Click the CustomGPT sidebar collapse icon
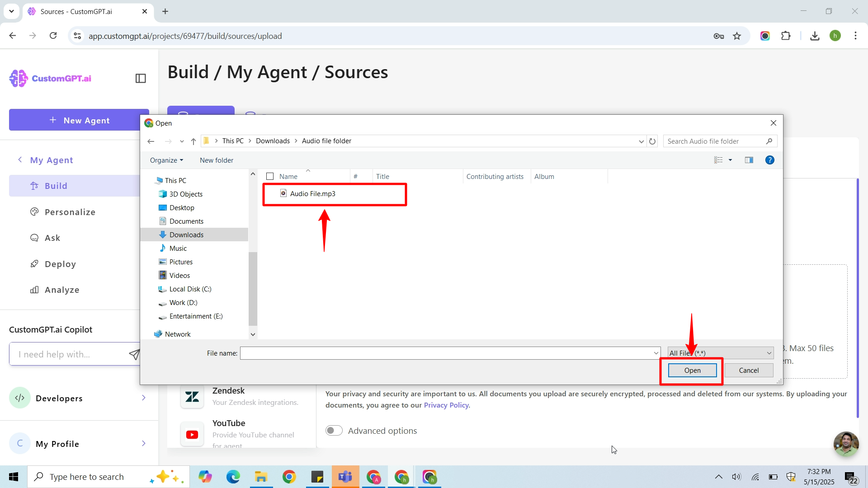 click(141, 79)
